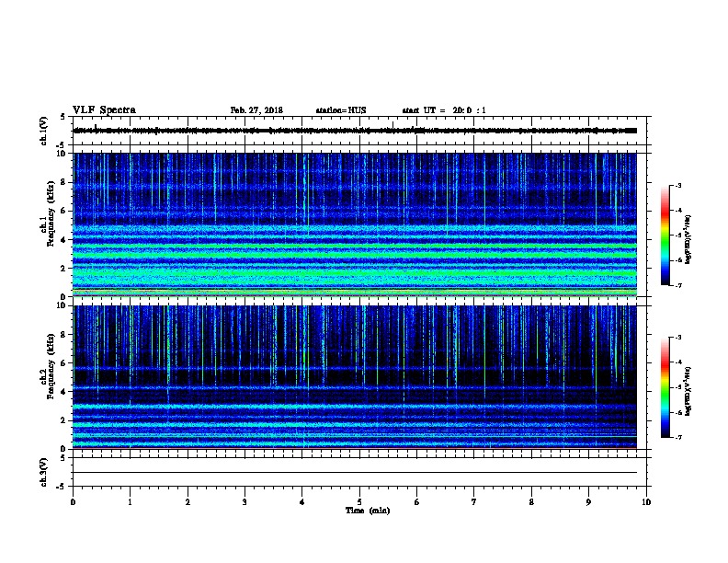Click the log(PSD) label beside ch.1 colorbar
Image resolution: width=728 pixels, height=563 pixels.
click(x=688, y=239)
